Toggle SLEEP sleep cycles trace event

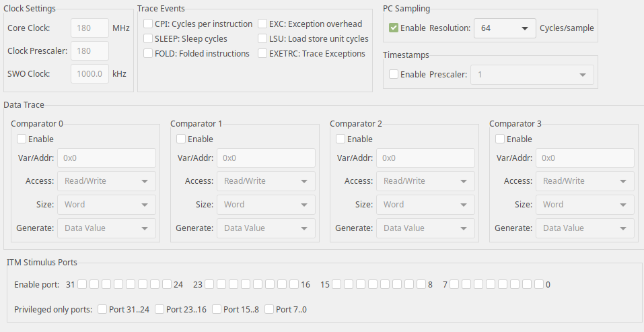tap(148, 39)
